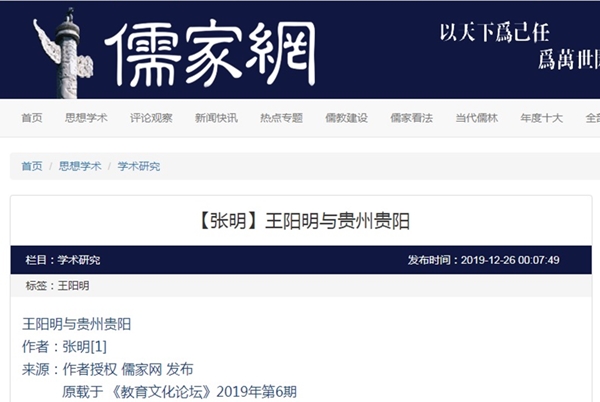This screenshot has width=600, height=402.
Task: Select 新闻快讯 in the navigation bar
Action: pos(216,118)
